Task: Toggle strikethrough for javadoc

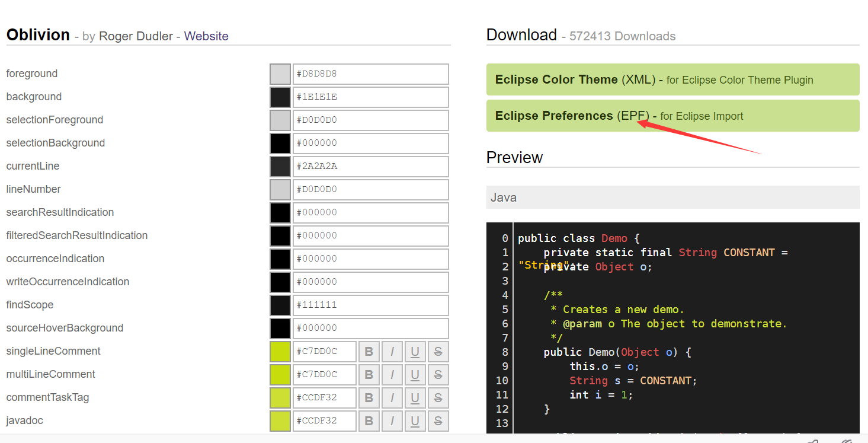Action: 438,421
